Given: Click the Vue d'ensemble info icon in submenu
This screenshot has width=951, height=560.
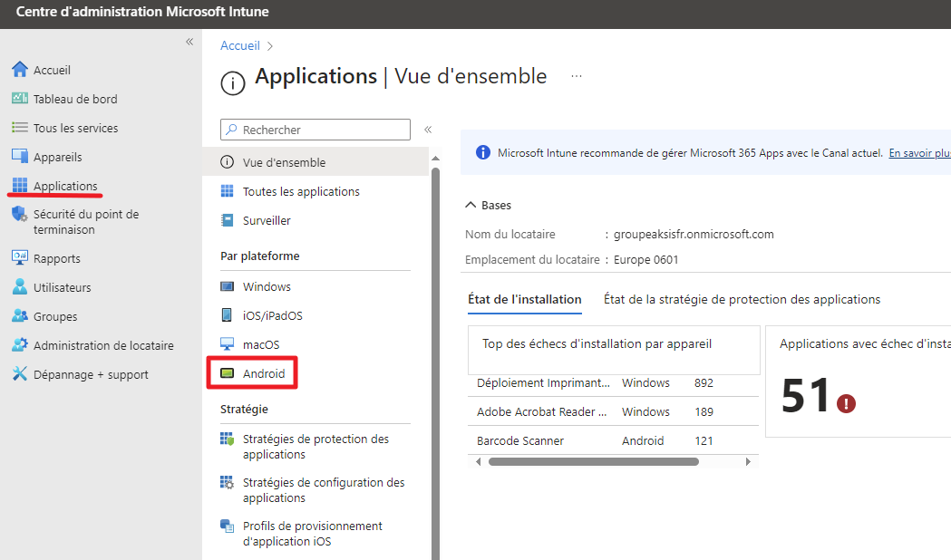Looking at the screenshot, I should click(x=227, y=162).
